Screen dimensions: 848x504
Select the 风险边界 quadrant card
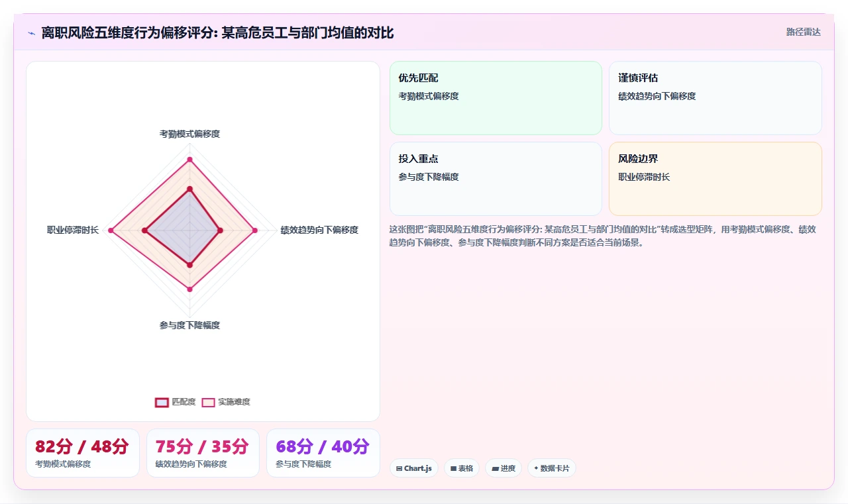coord(715,179)
